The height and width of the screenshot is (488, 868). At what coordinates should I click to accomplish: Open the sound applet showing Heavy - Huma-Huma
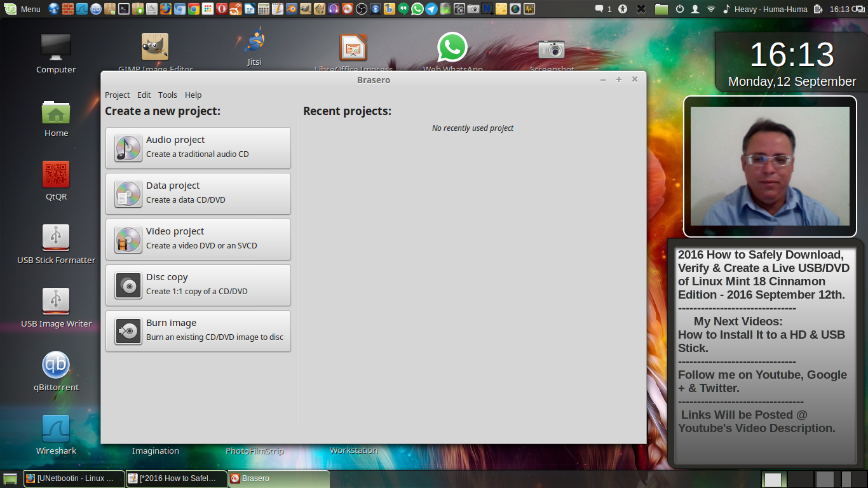tap(765, 9)
